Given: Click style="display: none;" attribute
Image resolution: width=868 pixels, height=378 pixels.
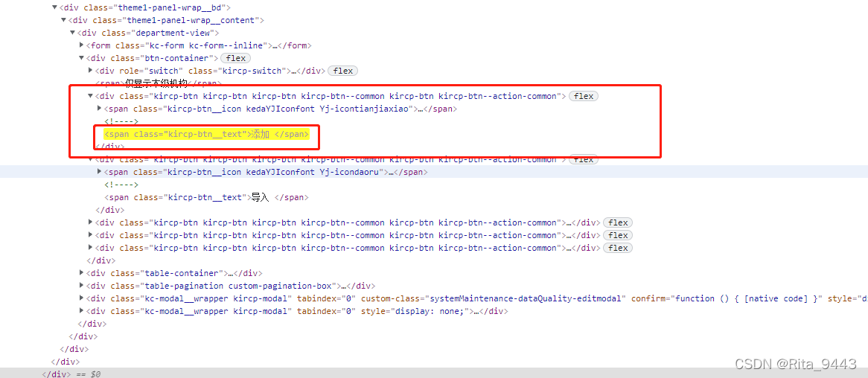Looking at the screenshot, I should tap(415, 311).
